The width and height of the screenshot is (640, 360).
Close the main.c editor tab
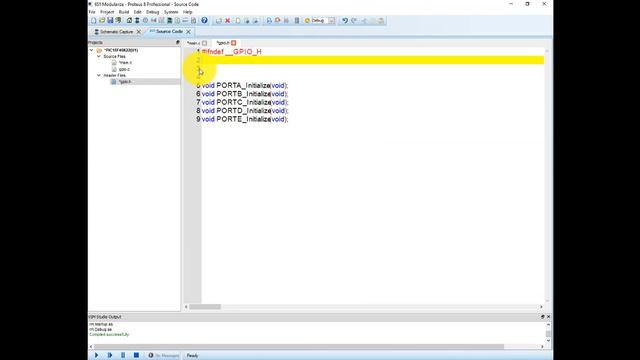tap(204, 43)
